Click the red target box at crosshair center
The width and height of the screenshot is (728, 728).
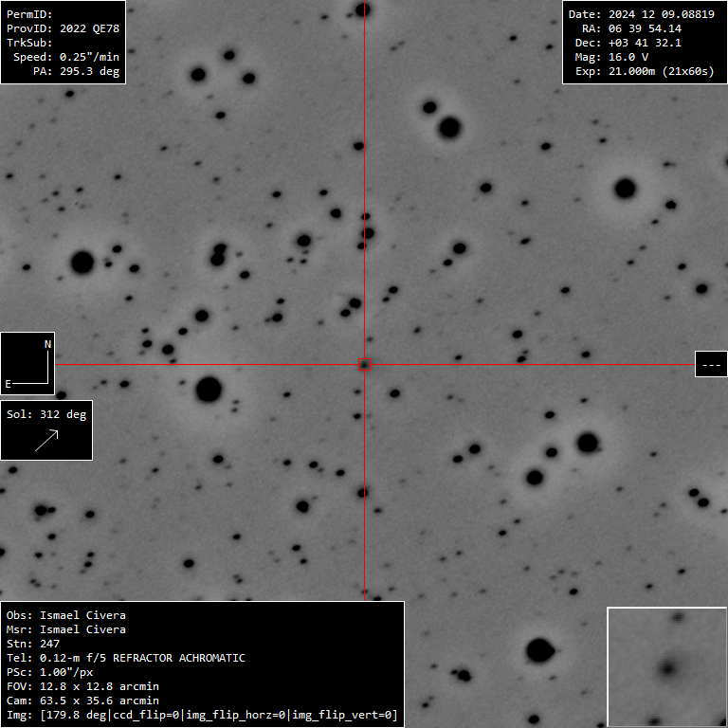click(x=364, y=364)
